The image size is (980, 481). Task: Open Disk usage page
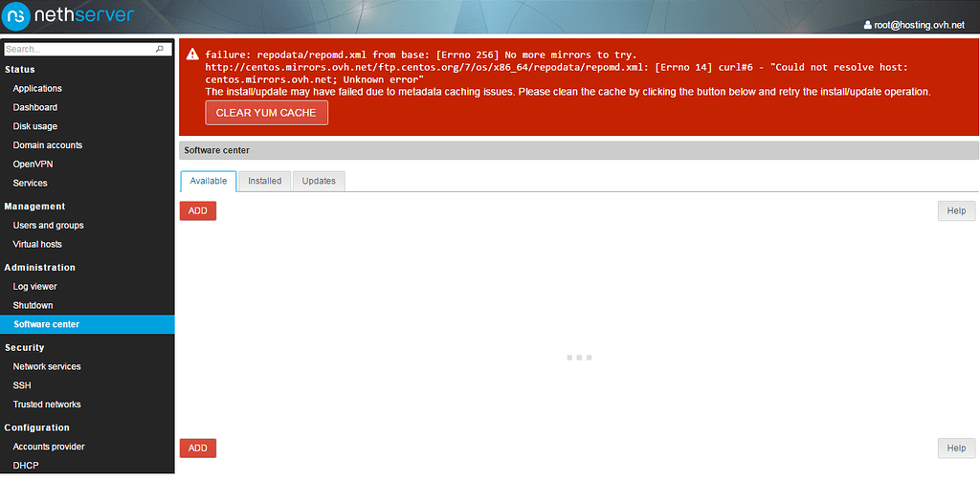click(35, 126)
